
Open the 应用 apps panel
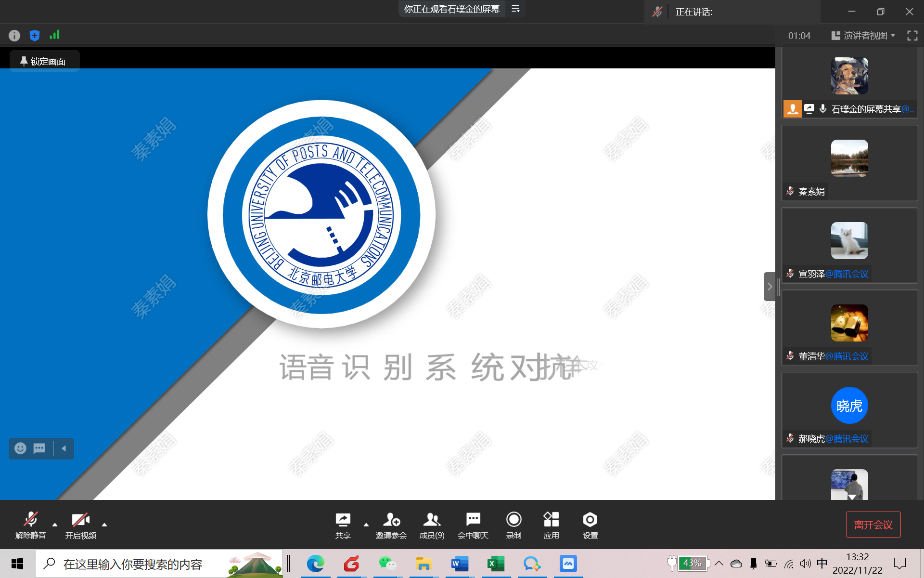coord(552,525)
